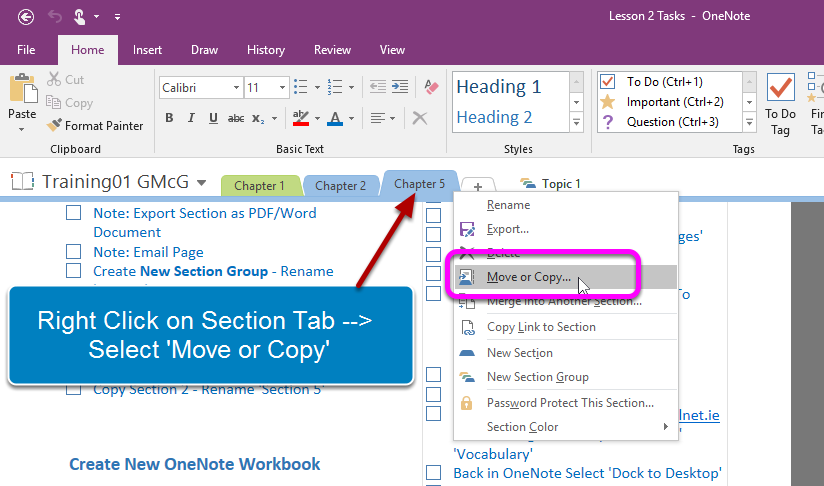Open the Calibri font name dropdown
The image size is (824, 486).
point(236,87)
